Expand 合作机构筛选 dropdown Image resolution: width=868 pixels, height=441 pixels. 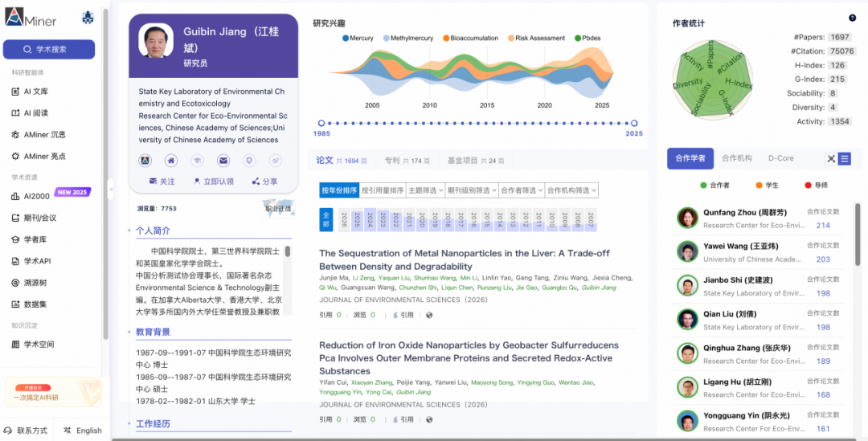pyautogui.click(x=571, y=190)
